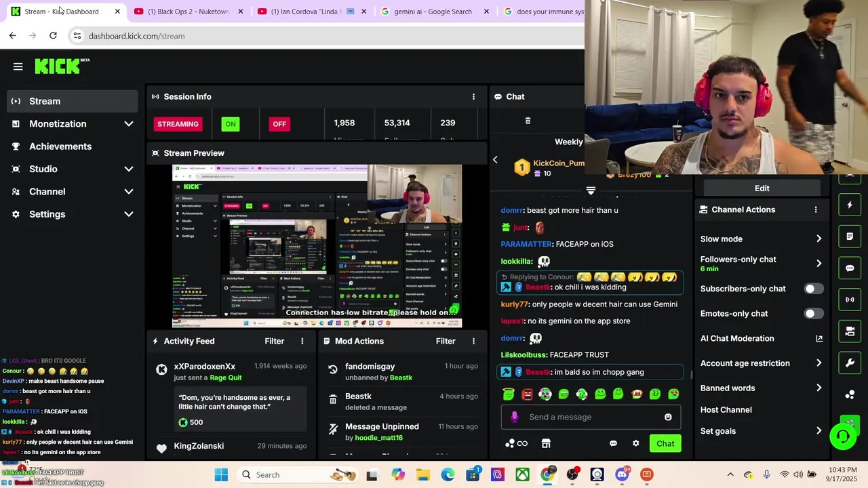This screenshot has height=488, width=868.
Task: Click the broadcast signal sidebar icon
Action: tap(850, 300)
